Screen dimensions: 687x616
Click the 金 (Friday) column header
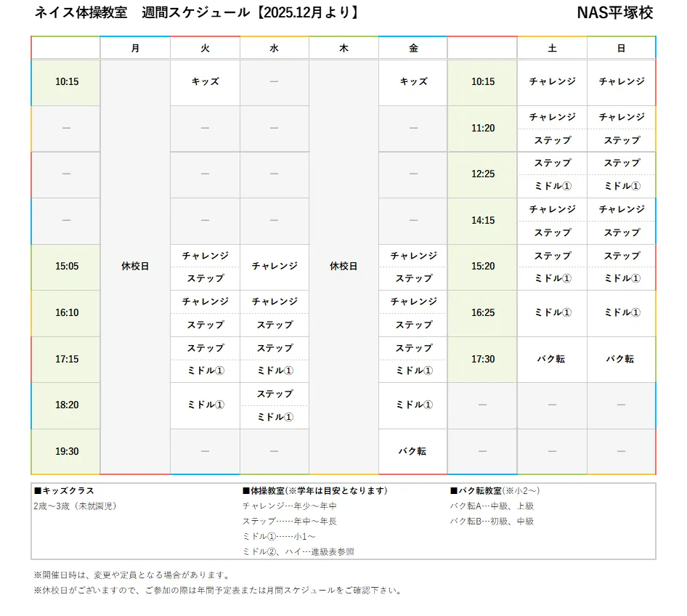(x=413, y=49)
